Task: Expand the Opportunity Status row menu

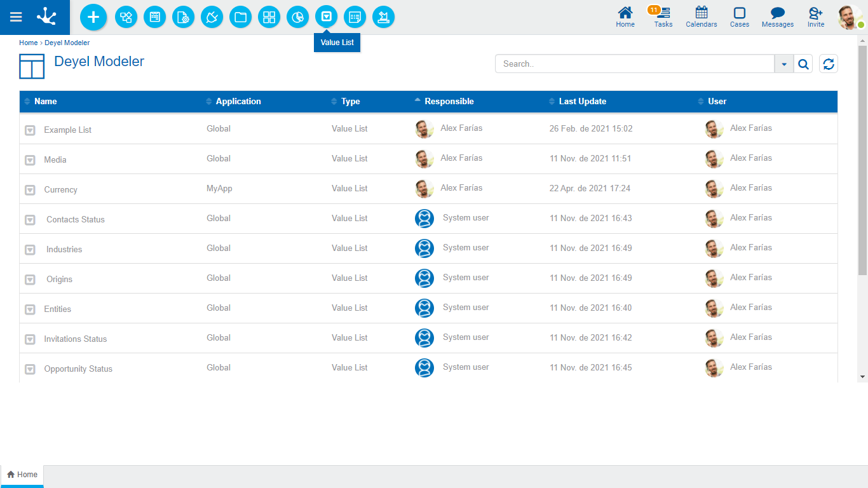Action: pyautogui.click(x=30, y=369)
